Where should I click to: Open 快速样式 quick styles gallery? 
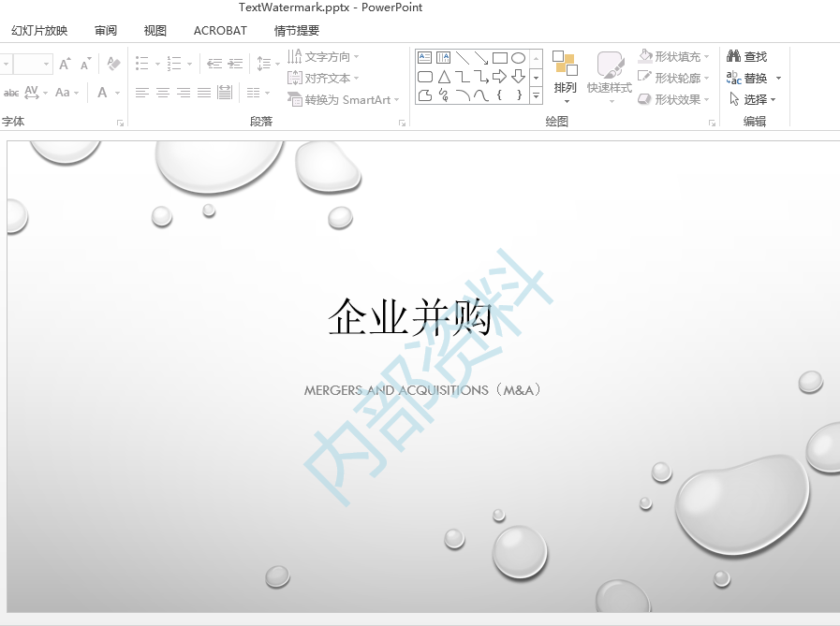610,77
